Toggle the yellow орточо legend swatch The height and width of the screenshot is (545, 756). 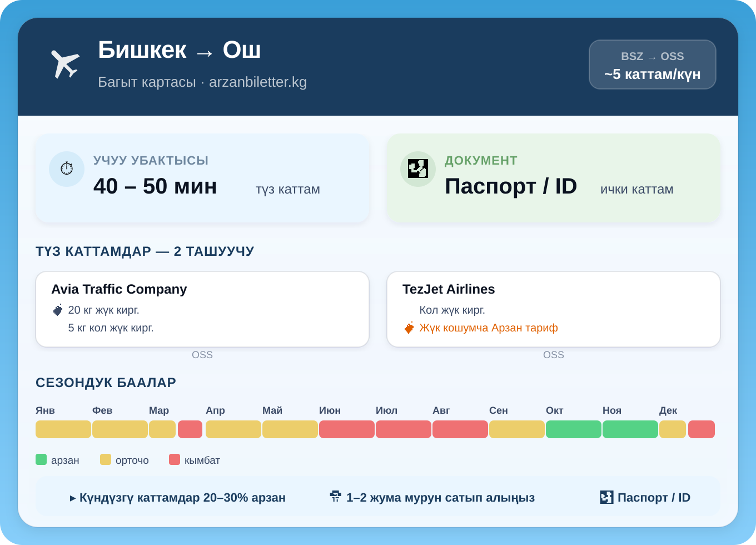[105, 459]
